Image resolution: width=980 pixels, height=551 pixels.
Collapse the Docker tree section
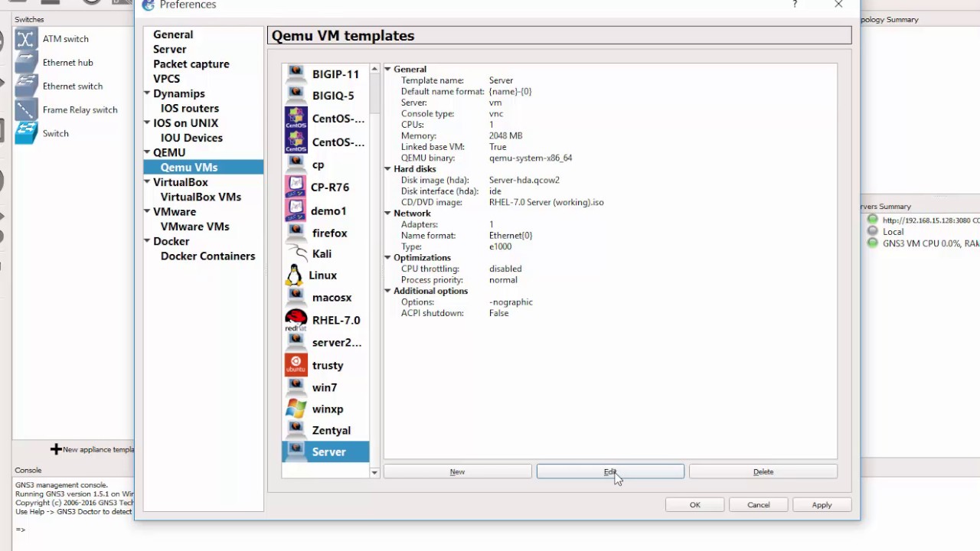point(147,242)
